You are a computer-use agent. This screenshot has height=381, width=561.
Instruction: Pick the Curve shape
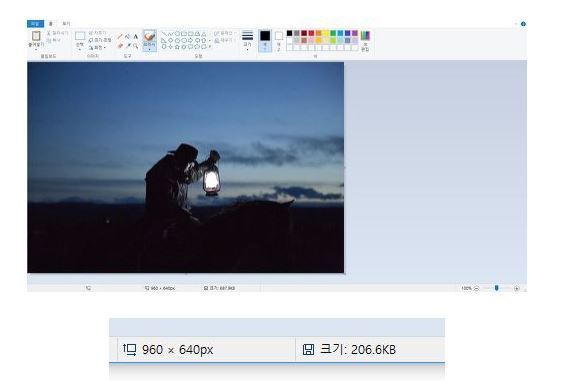170,34
